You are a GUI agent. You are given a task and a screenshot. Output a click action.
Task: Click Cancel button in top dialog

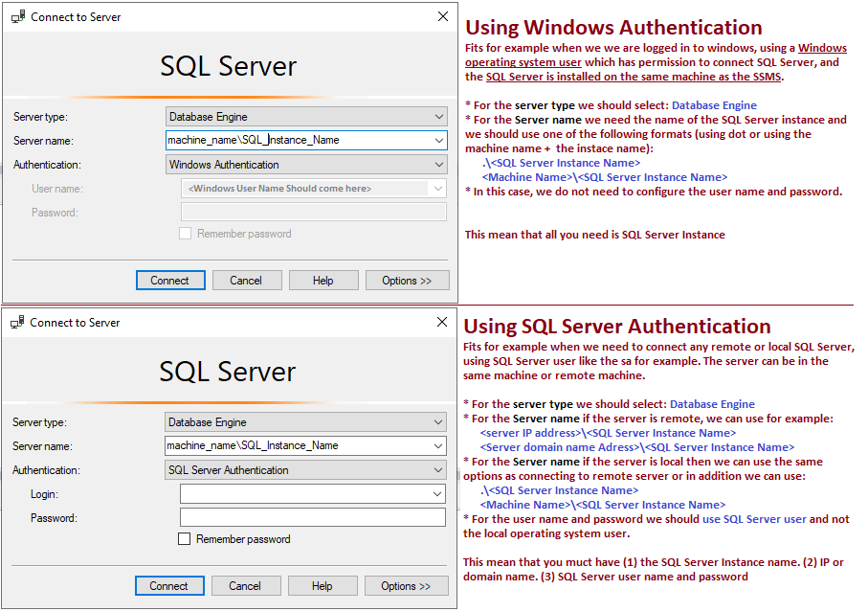(247, 281)
